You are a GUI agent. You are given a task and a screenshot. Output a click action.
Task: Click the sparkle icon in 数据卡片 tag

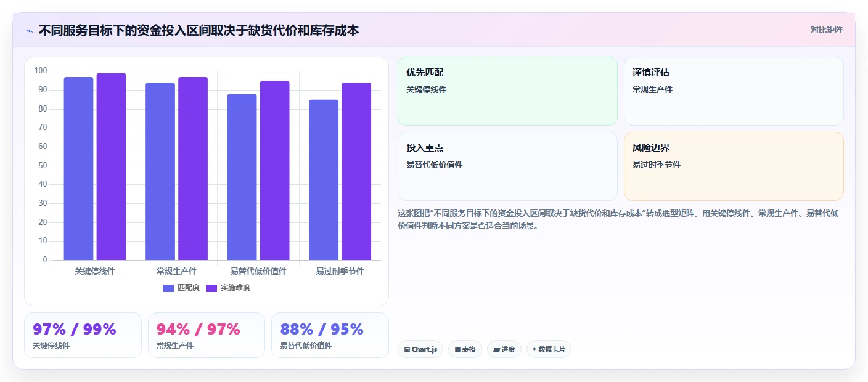click(x=534, y=349)
